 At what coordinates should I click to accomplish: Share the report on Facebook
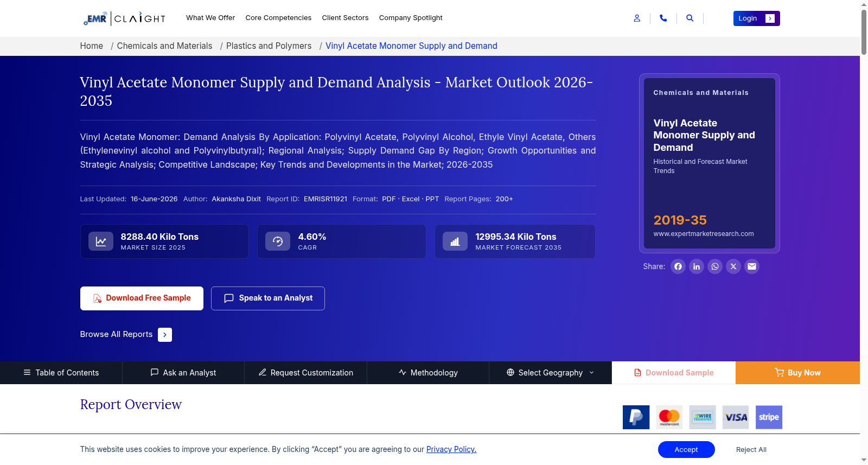678,266
